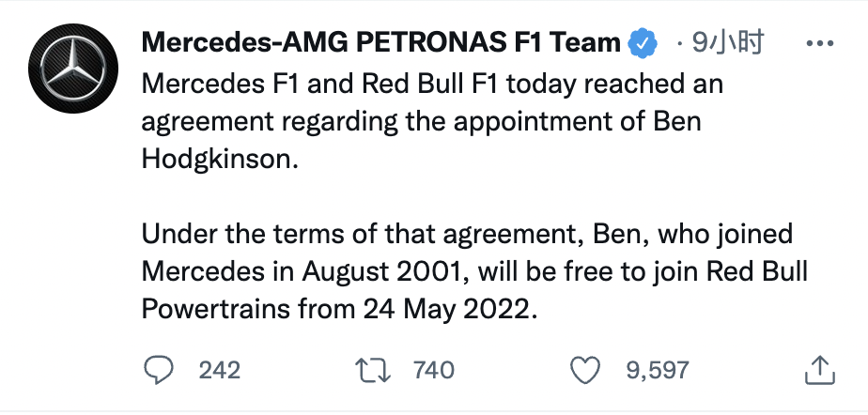The image size is (868, 415).
Task: Click the 740 retweets count
Action: click(434, 370)
